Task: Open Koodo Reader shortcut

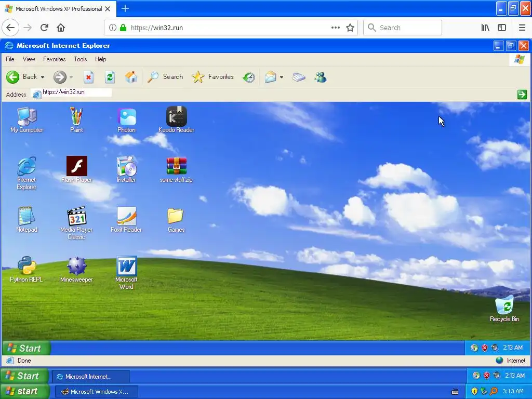Action: coord(176,119)
